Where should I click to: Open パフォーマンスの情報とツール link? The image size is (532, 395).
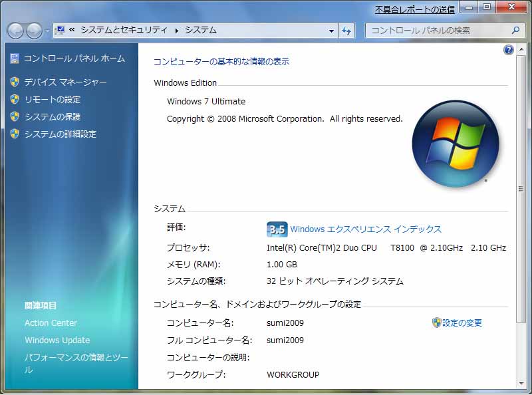tap(76, 364)
